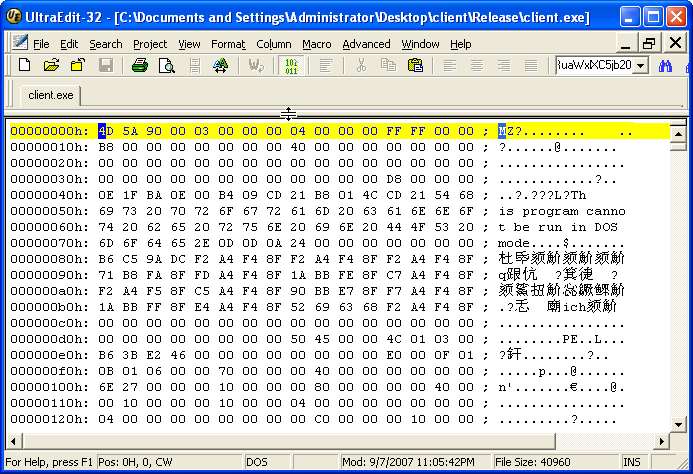
Task: Click the grayed Center Align icon
Action: click(x=476, y=65)
